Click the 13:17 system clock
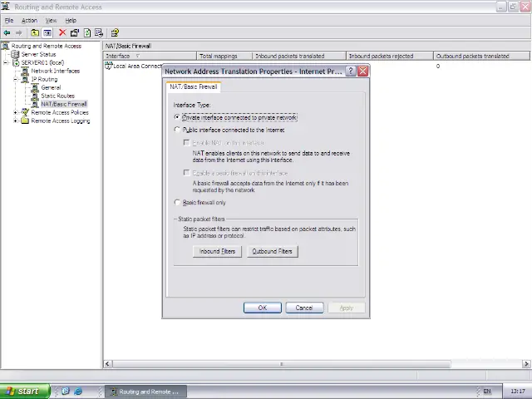This screenshot has height=399, width=532. coord(518,392)
